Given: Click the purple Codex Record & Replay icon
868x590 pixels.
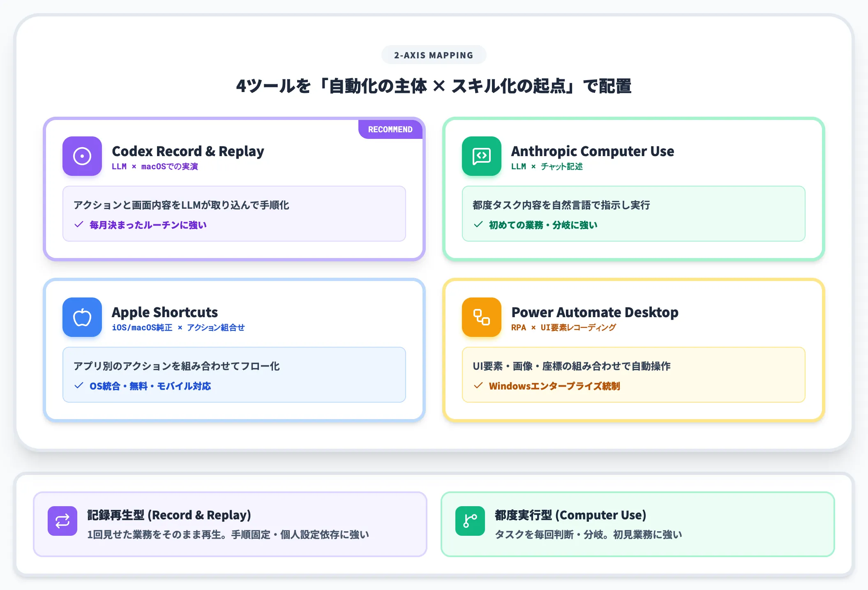Looking at the screenshot, I should tap(82, 156).
